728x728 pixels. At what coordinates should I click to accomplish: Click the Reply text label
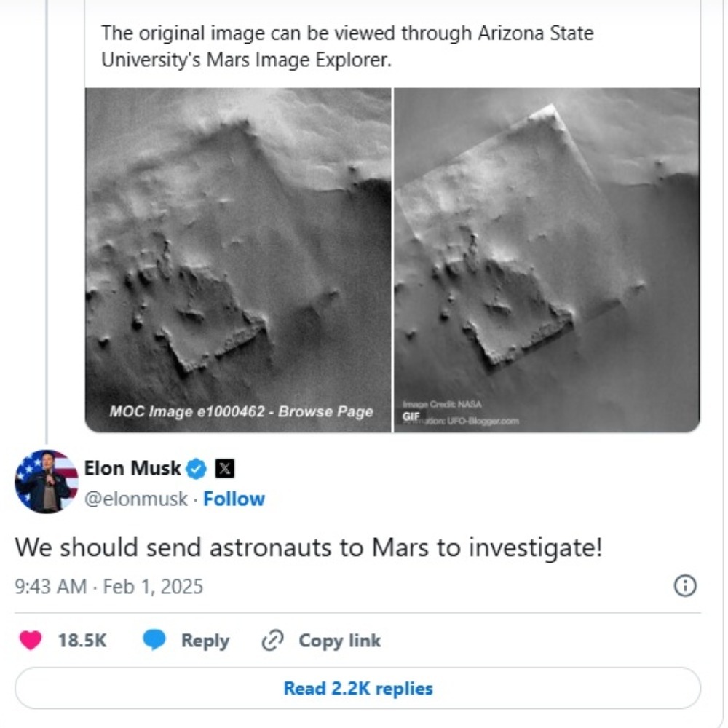click(x=205, y=641)
